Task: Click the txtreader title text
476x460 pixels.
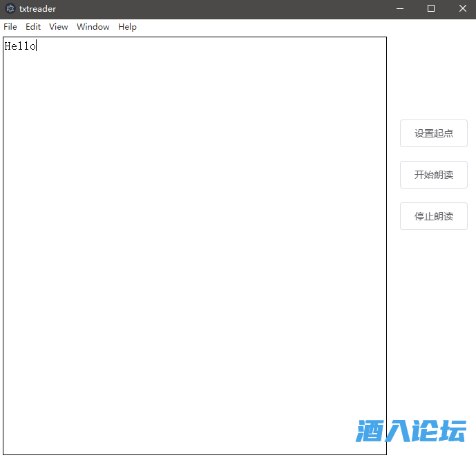Action: coord(37,9)
